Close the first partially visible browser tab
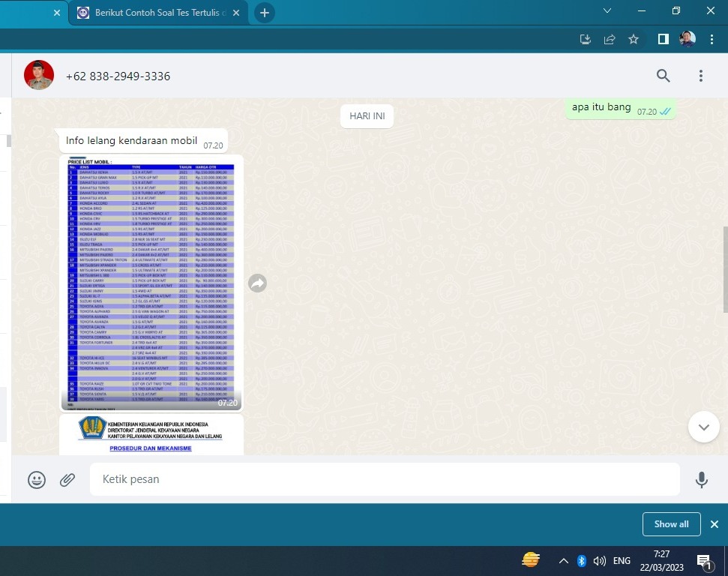Viewport: 728px width, 576px height. click(x=57, y=13)
